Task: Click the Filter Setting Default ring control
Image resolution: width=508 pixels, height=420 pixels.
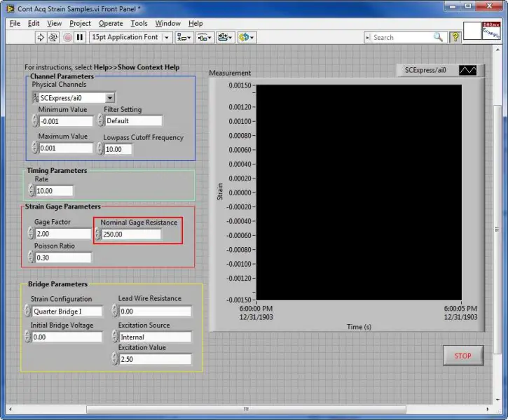Action: pyautogui.click(x=133, y=120)
